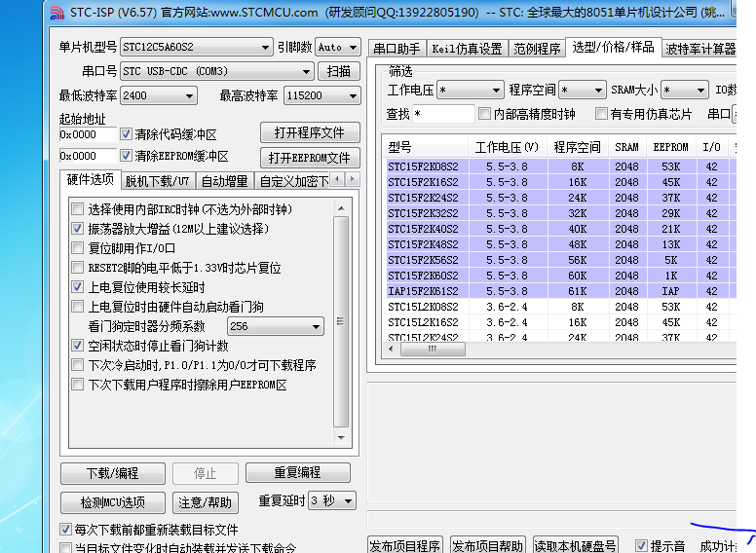The image size is (756, 553).
Task: Open pin count Auto dropdown
Action: coord(337,47)
